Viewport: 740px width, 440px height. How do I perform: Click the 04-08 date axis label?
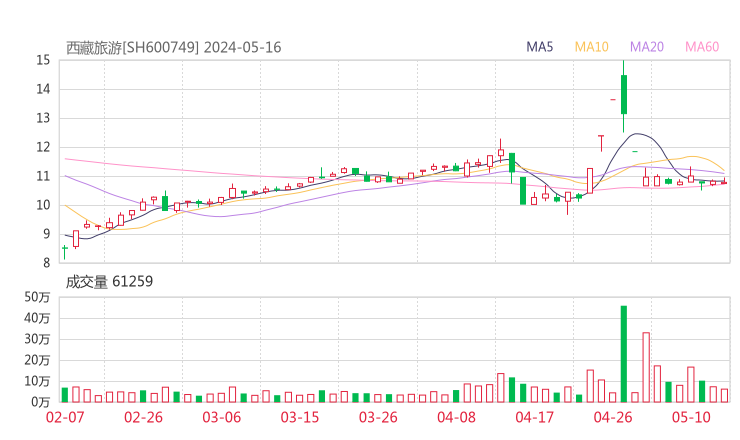(x=456, y=417)
